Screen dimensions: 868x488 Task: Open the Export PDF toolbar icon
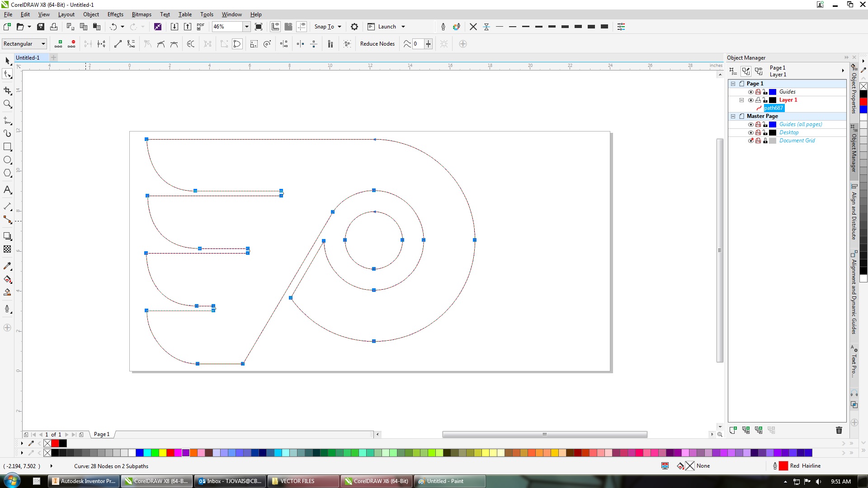click(x=200, y=27)
